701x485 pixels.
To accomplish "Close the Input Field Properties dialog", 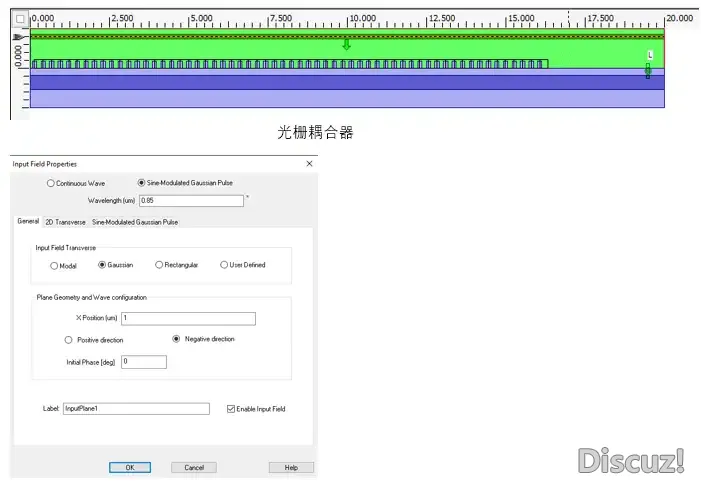I will (309, 164).
